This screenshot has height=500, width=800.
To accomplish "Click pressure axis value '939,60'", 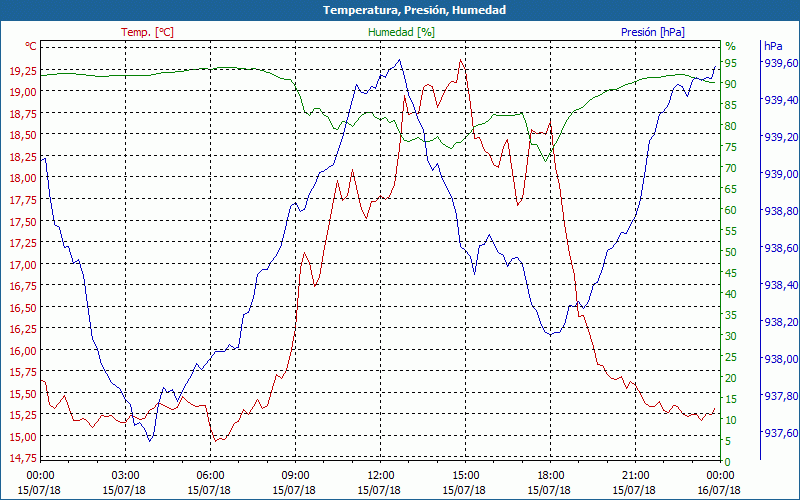I will pos(780,63).
